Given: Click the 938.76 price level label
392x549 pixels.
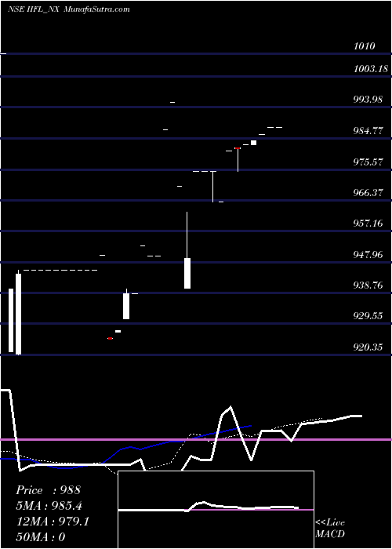Looking at the screenshot, I should tap(368, 285).
